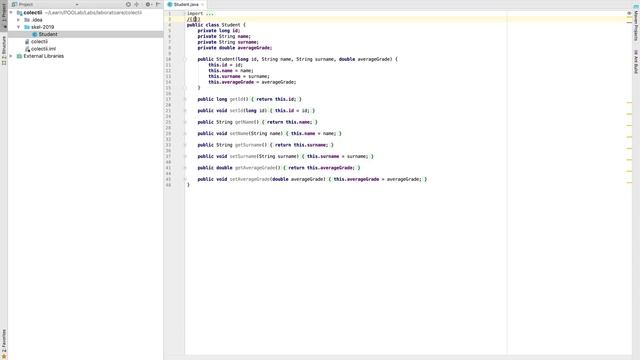Click the getSurname method name
Image resolution: width=640 pixels, height=360 pixels.
[x=248, y=145]
